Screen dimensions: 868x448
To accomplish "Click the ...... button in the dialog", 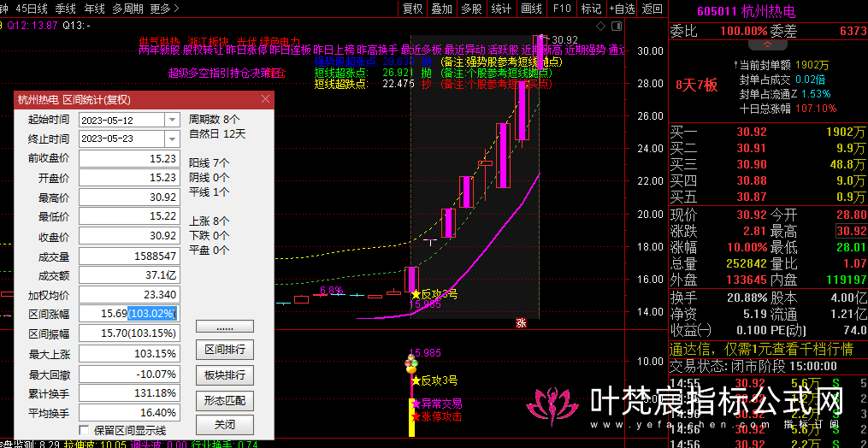I will pyautogui.click(x=225, y=327).
